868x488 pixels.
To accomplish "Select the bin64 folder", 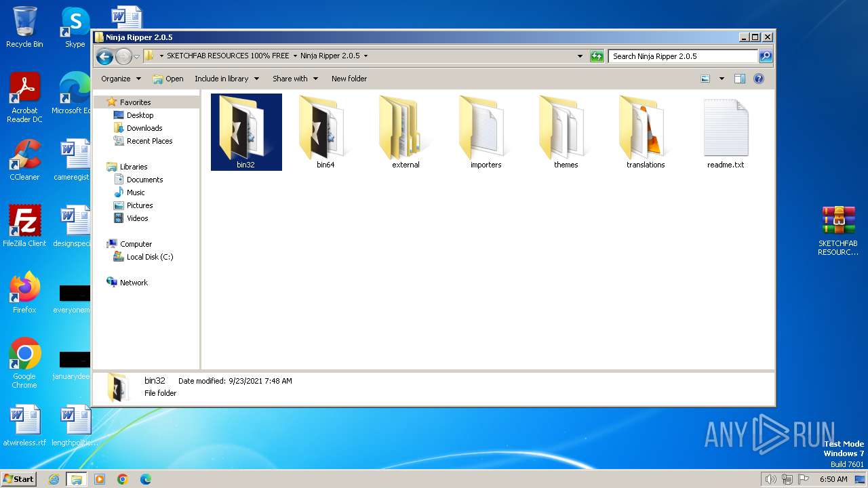I will pos(325,132).
